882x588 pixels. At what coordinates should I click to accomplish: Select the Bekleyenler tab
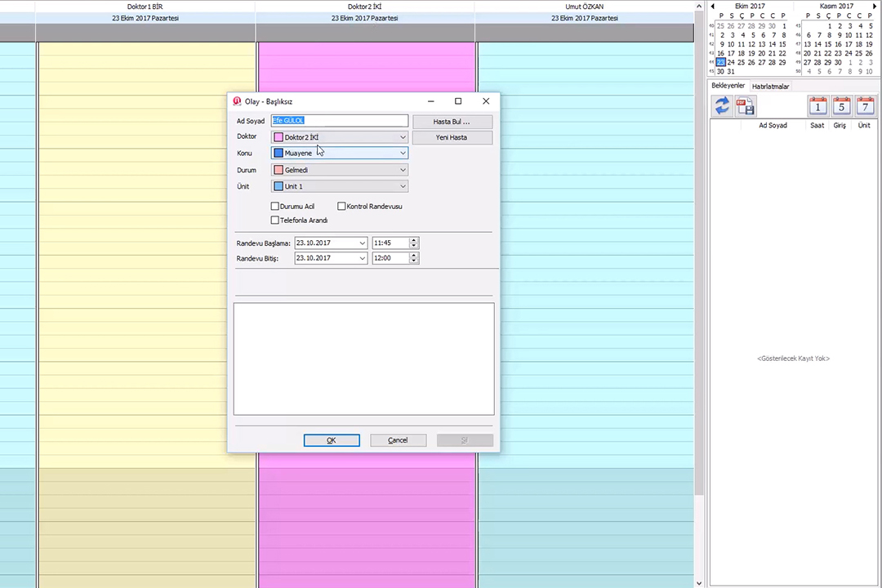tap(728, 86)
